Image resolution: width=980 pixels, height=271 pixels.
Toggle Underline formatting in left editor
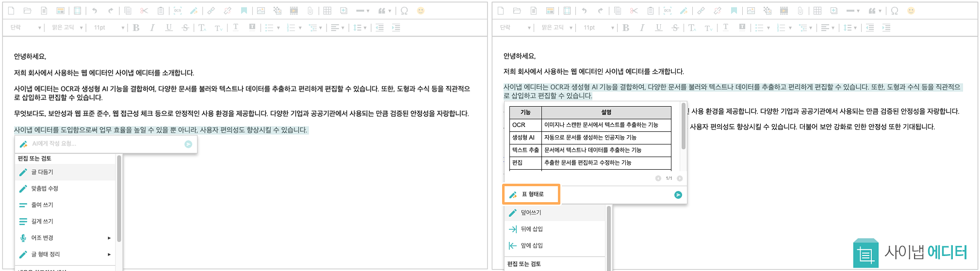click(x=169, y=28)
